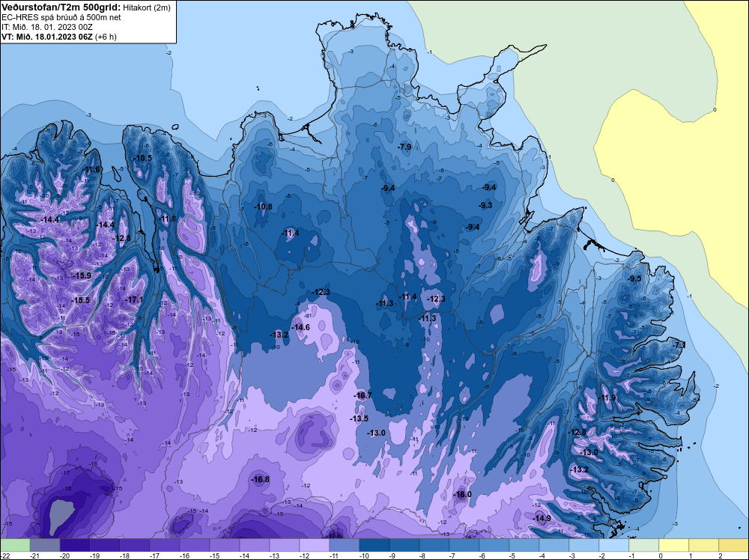Image resolution: width=749 pixels, height=560 pixels.
Task: Click the -13.5 temperature value
Action: pyautogui.click(x=360, y=419)
